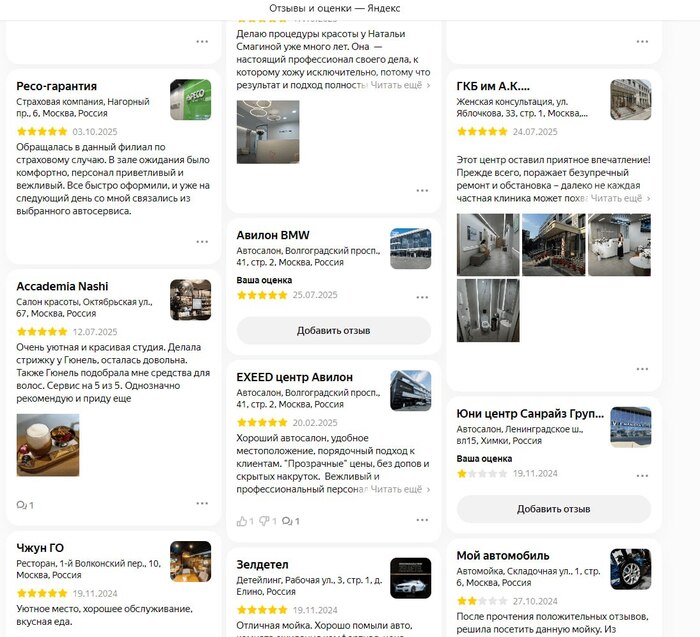
Task: Open three-dot menu on ГКБ review card
Action: pyautogui.click(x=642, y=369)
